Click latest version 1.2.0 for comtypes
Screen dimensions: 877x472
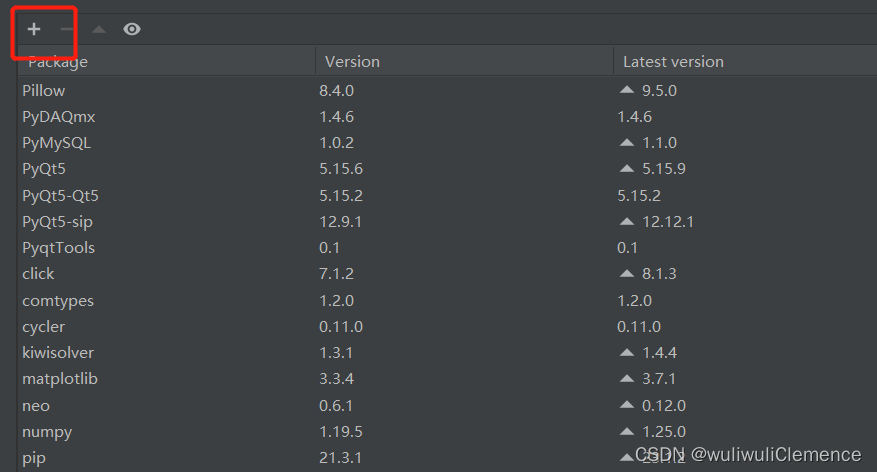tap(635, 300)
